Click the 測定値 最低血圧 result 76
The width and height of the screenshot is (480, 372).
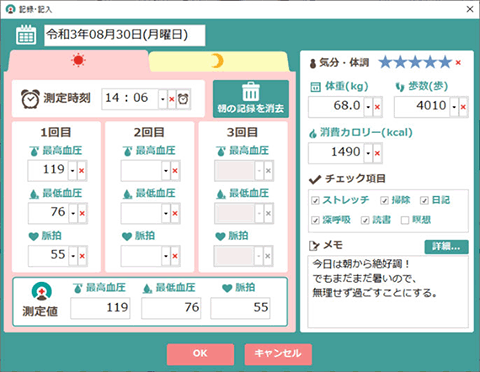171,308
